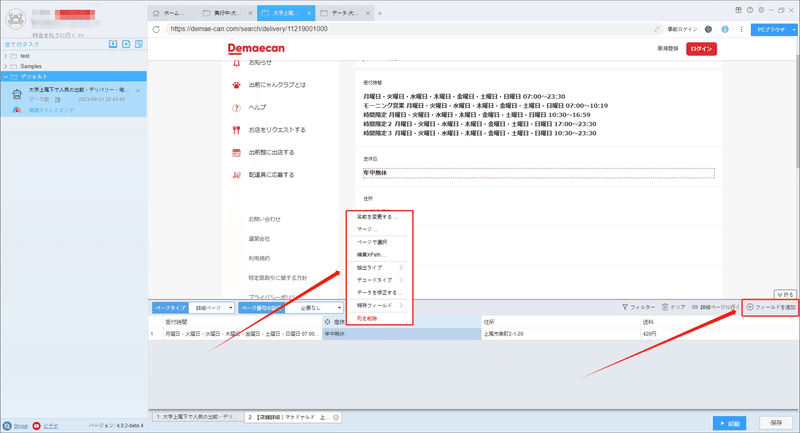Click the third task-search icon in sidebar header
Screen dimensions: 800x433
tap(139, 44)
